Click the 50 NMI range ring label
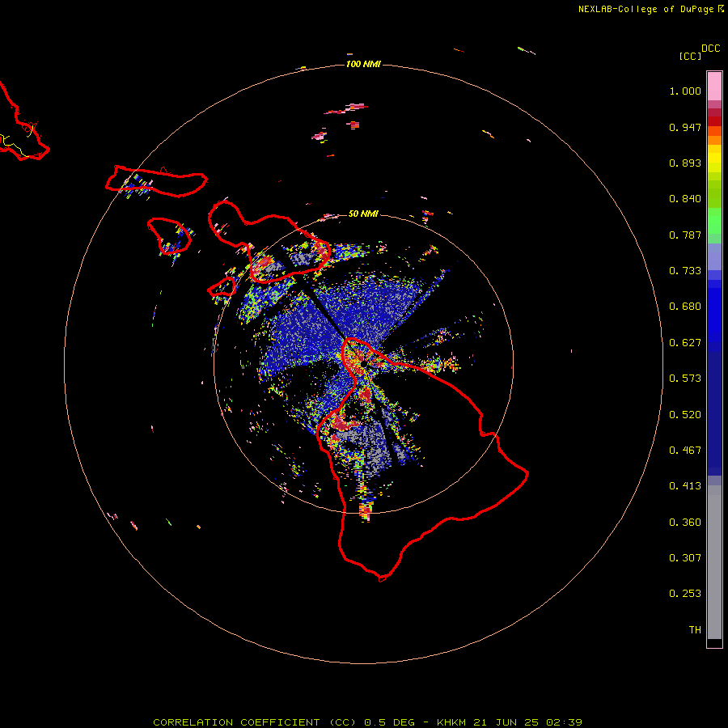This screenshot has width=728, height=728. [363, 214]
